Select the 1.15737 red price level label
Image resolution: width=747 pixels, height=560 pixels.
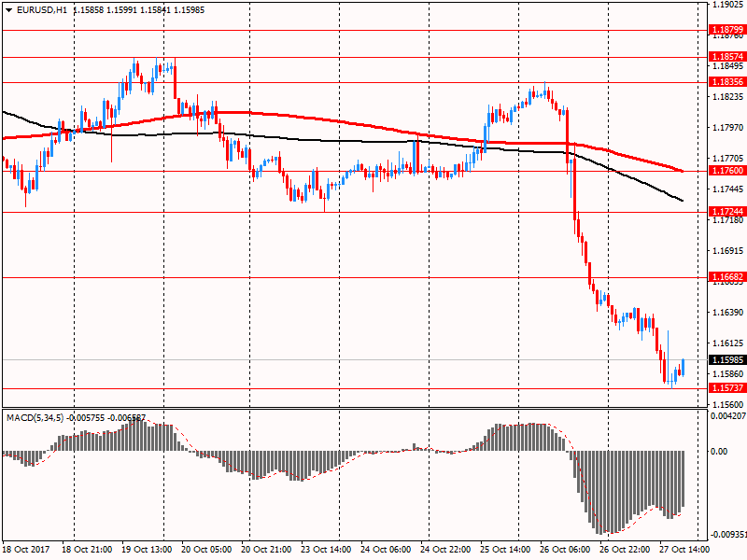click(x=727, y=387)
